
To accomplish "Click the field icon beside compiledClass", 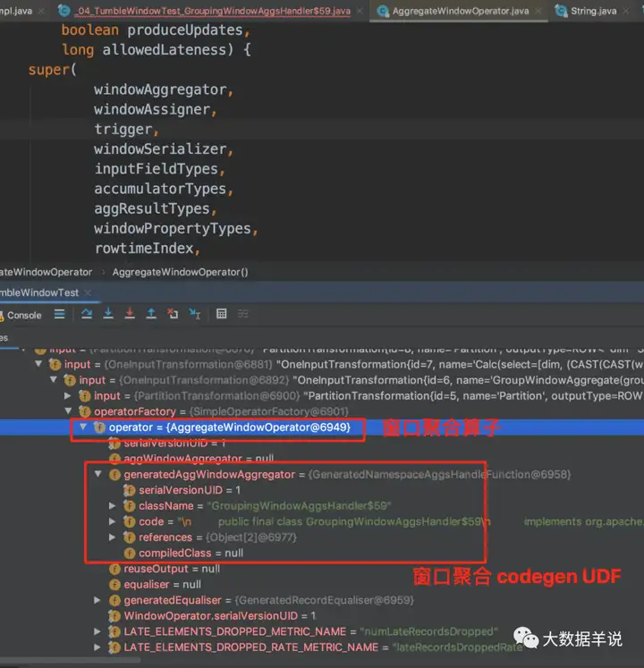I will [x=130, y=553].
